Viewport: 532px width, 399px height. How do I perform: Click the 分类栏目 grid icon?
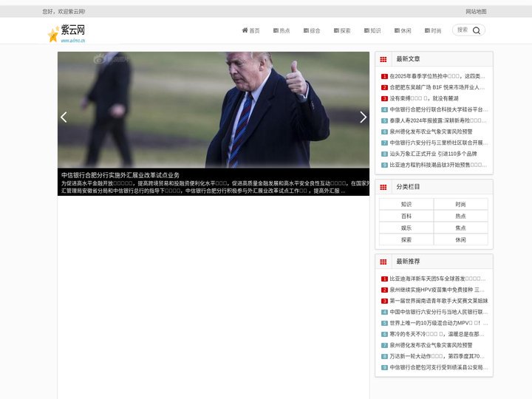tap(383, 187)
